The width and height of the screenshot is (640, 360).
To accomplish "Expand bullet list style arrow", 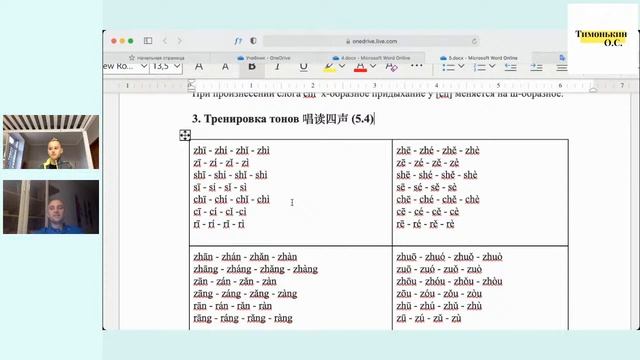I will pyautogui.click(x=461, y=66).
